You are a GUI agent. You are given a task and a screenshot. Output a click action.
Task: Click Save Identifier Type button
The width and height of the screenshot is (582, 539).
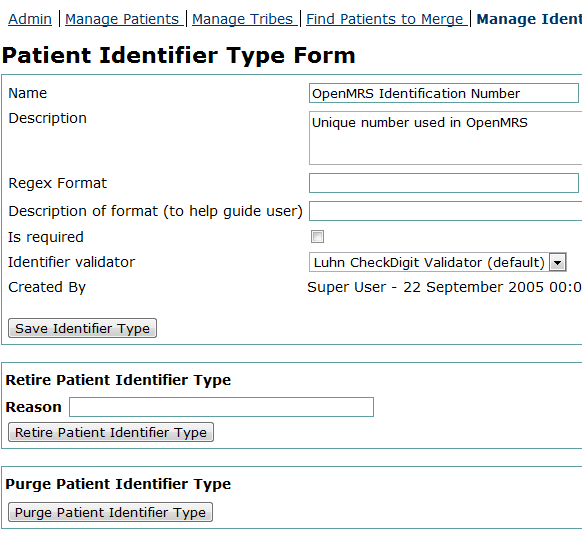(x=82, y=328)
